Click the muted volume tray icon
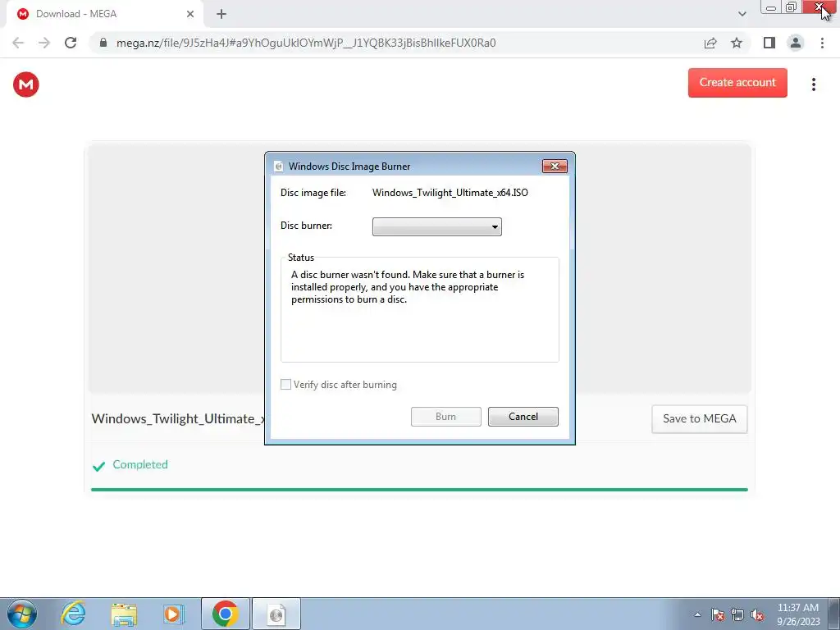Screen dimensions: 840x630 point(757,614)
